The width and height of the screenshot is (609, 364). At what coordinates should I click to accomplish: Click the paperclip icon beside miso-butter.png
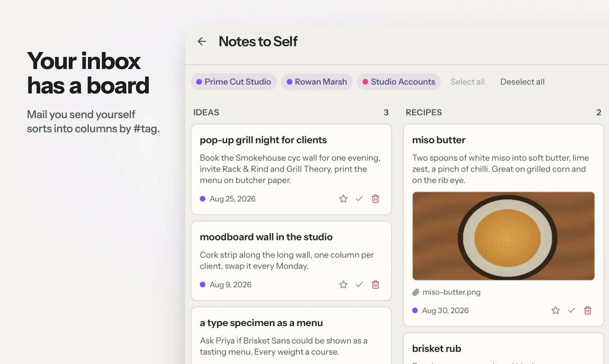[416, 292]
